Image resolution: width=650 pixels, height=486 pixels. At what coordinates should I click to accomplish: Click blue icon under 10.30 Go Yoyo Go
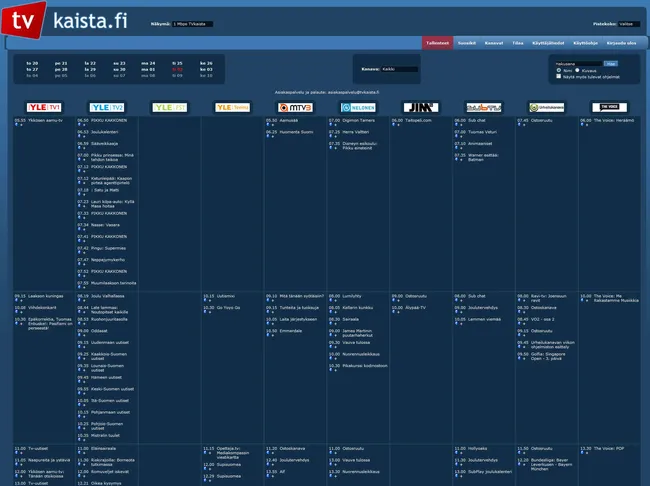click(x=205, y=312)
